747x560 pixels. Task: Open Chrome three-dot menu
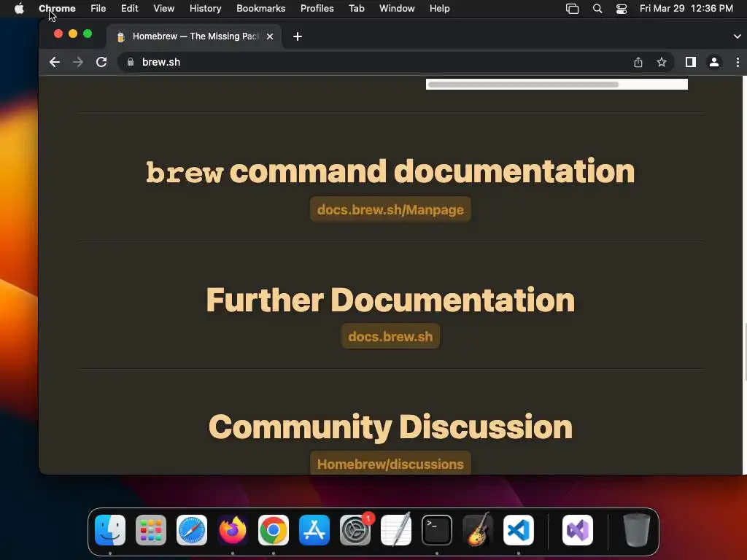738,63
